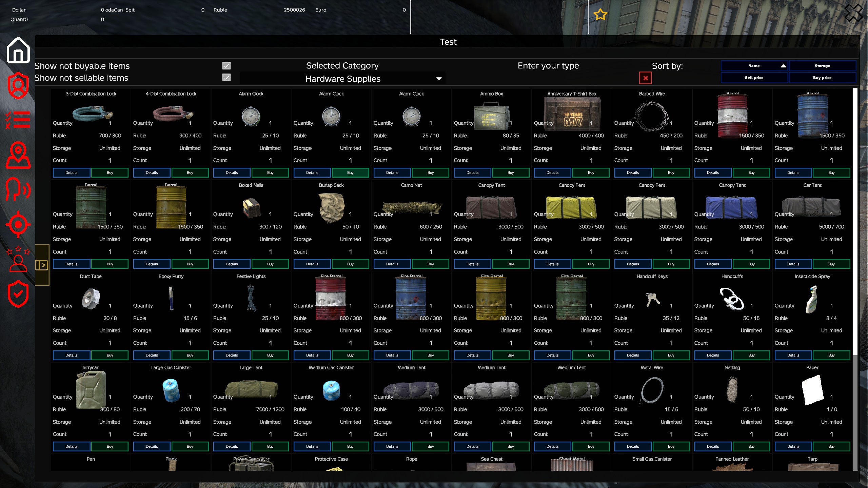Open the map location pin icon

pos(18,155)
